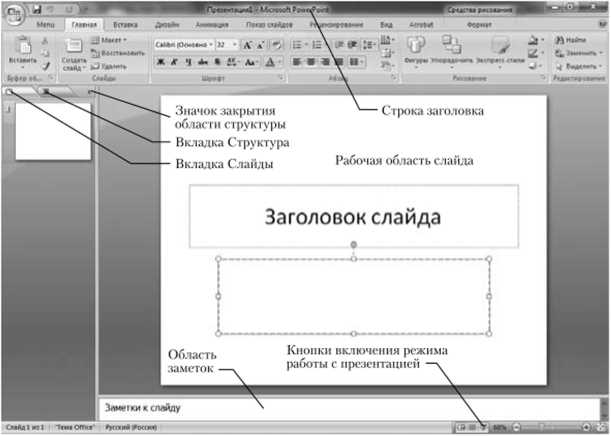Undo the last action in the quick access toolbar
The image size is (611, 436).
52,9
